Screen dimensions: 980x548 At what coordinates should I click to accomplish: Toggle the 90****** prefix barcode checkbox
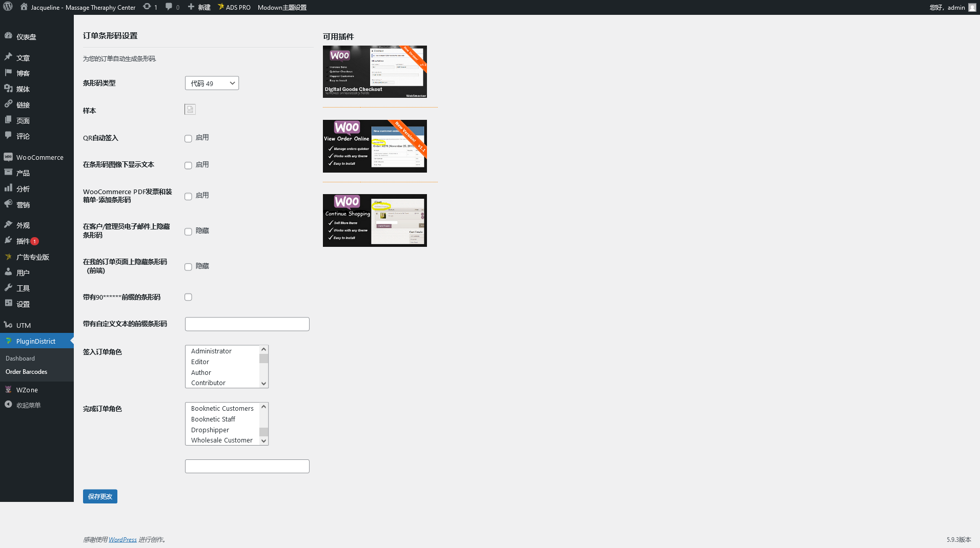coord(188,297)
